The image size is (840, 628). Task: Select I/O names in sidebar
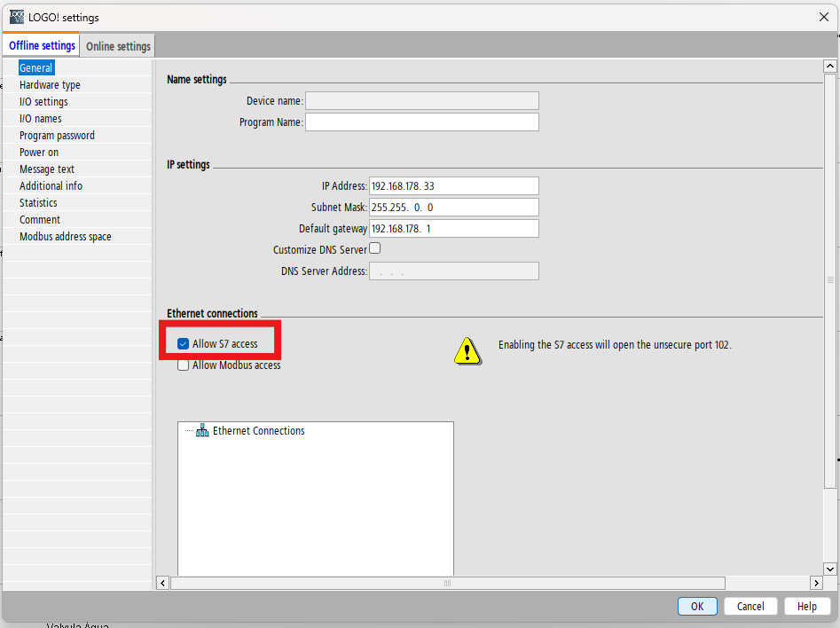coord(40,119)
